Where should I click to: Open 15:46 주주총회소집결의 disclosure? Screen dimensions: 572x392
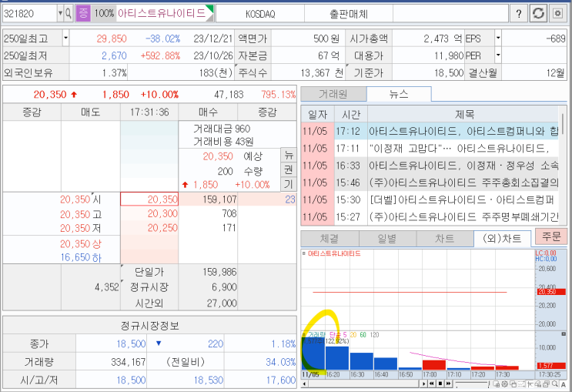coord(430,183)
